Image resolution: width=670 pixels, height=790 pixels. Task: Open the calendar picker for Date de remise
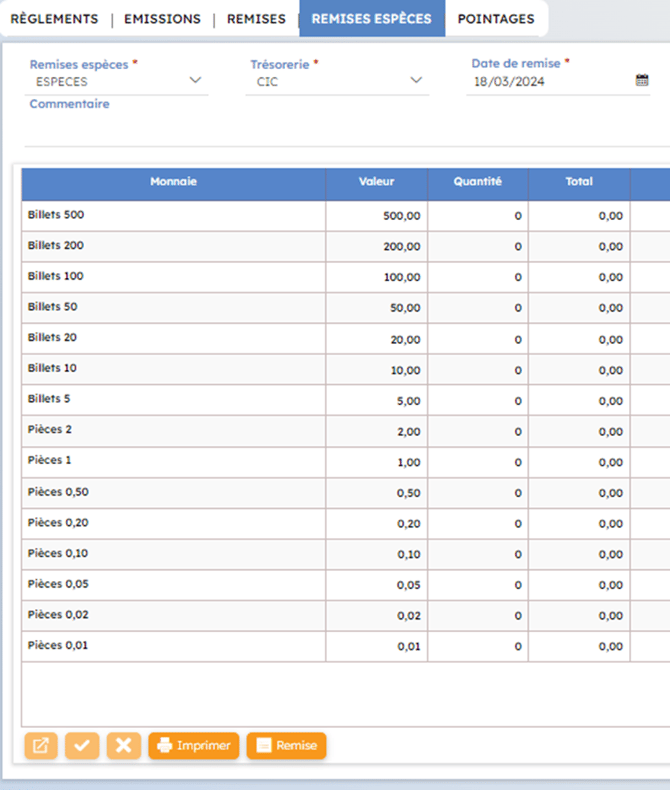pyautogui.click(x=642, y=81)
